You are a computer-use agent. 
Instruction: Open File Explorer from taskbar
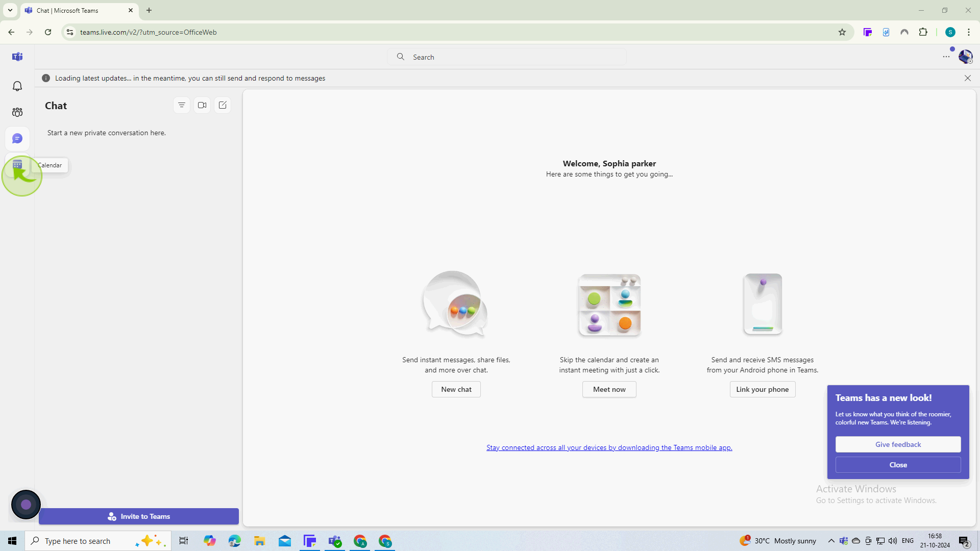click(x=260, y=541)
